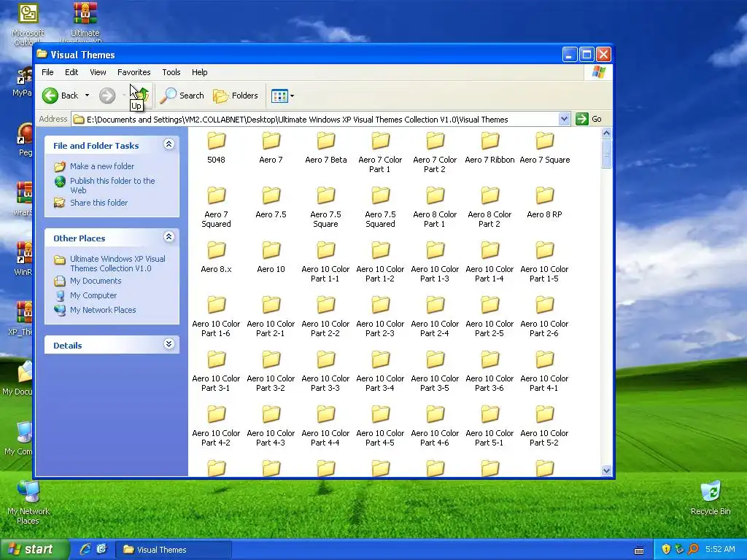The width and height of the screenshot is (747, 560).
Task: Select the Aero 7.5 folder
Action: 271,203
